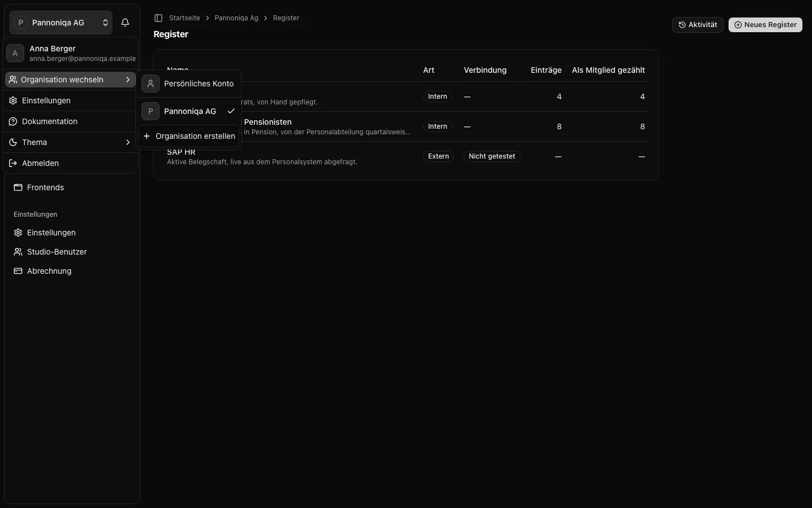Create a Neues Register
This screenshot has height=508, width=812.
click(765, 25)
